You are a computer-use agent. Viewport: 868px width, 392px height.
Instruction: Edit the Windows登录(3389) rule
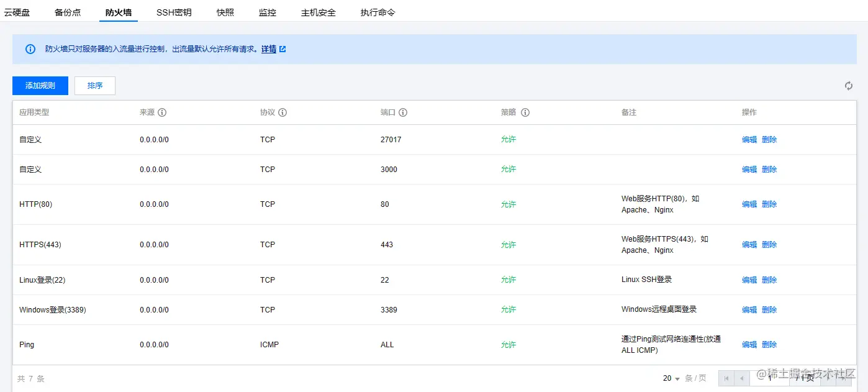point(749,310)
